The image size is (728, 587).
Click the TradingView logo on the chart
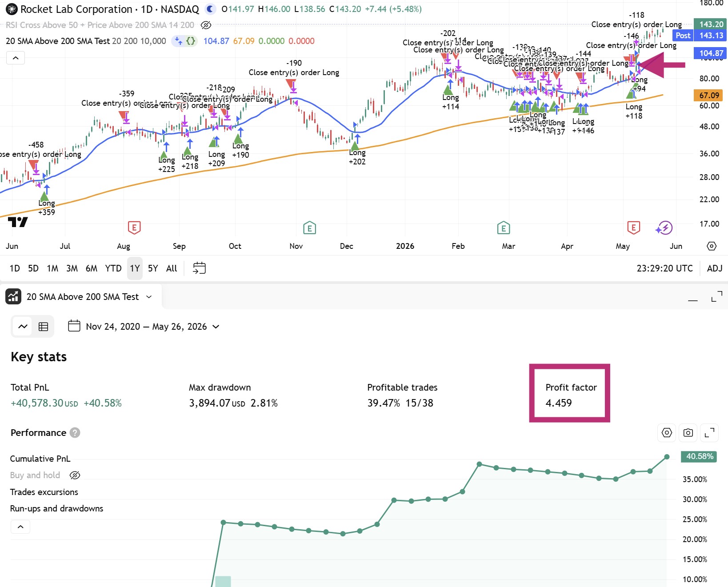point(18,222)
